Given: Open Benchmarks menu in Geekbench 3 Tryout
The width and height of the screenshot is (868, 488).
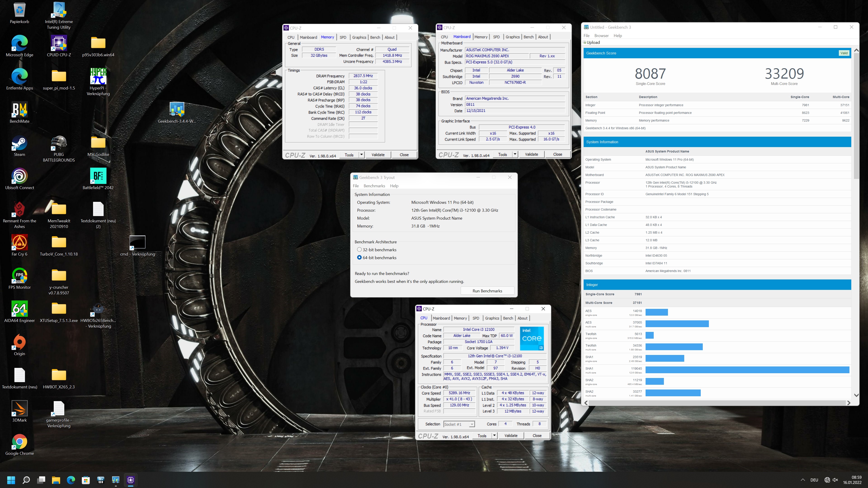Looking at the screenshot, I should click(x=374, y=186).
